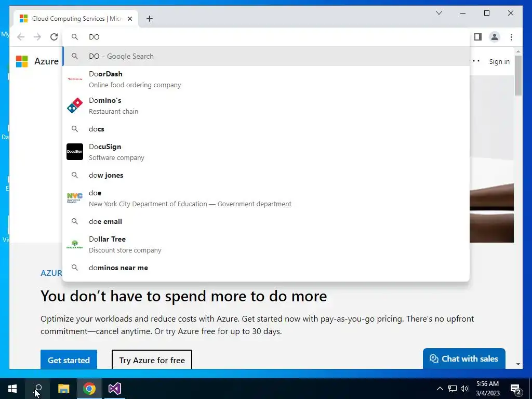Click the Try Azure for free button
Image resolution: width=532 pixels, height=399 pixels.
pyautogui.click(x=152, y=360)
